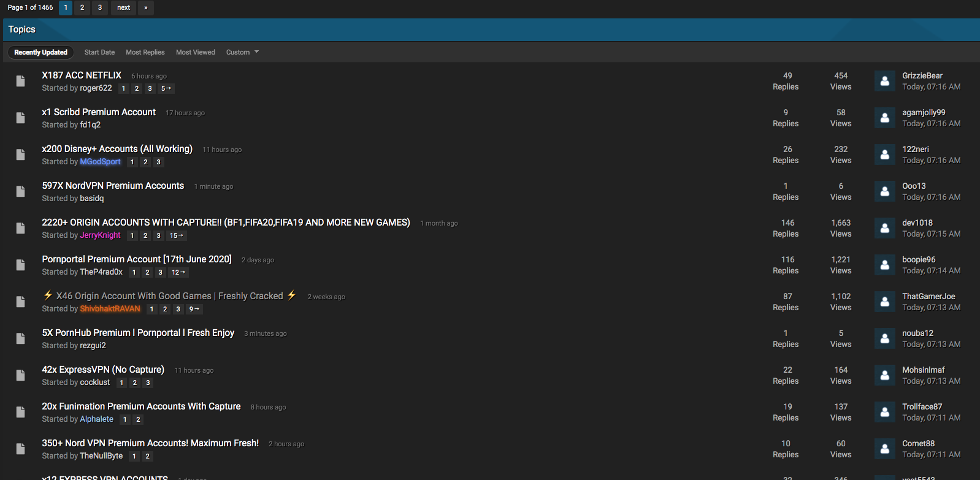Open MohsinImraf's avatar icon

click(x=884, y=375)
